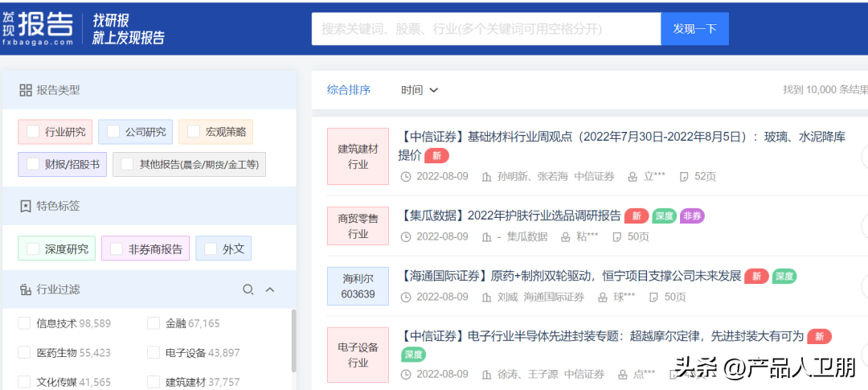
Task: Click 新 badge on 护肤行业选品调研报告
Action: [x=637, y=216]
